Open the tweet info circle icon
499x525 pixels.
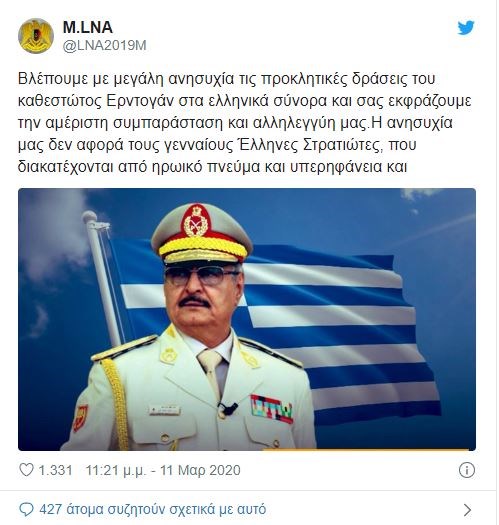[x=467, y=470]
